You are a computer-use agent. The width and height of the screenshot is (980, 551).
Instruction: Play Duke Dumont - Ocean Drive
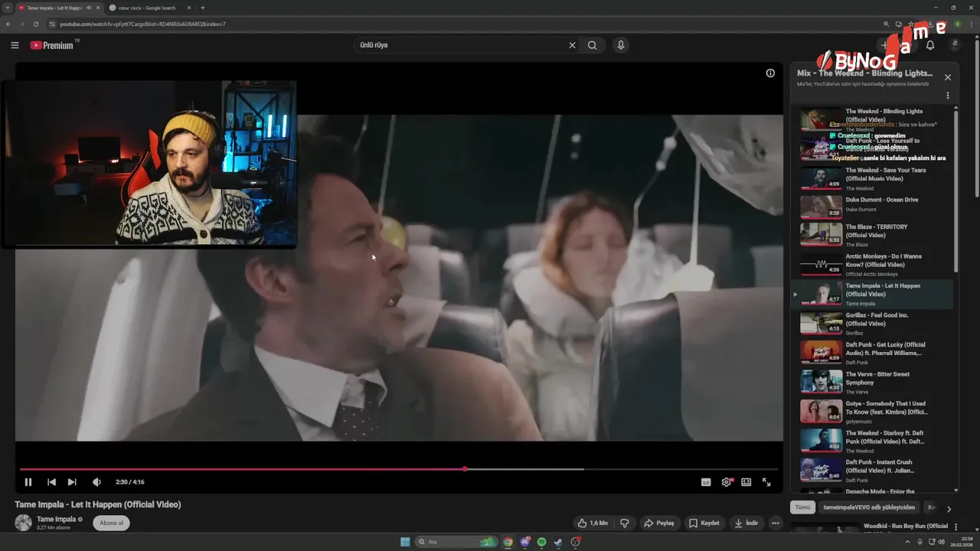point(872,207)
